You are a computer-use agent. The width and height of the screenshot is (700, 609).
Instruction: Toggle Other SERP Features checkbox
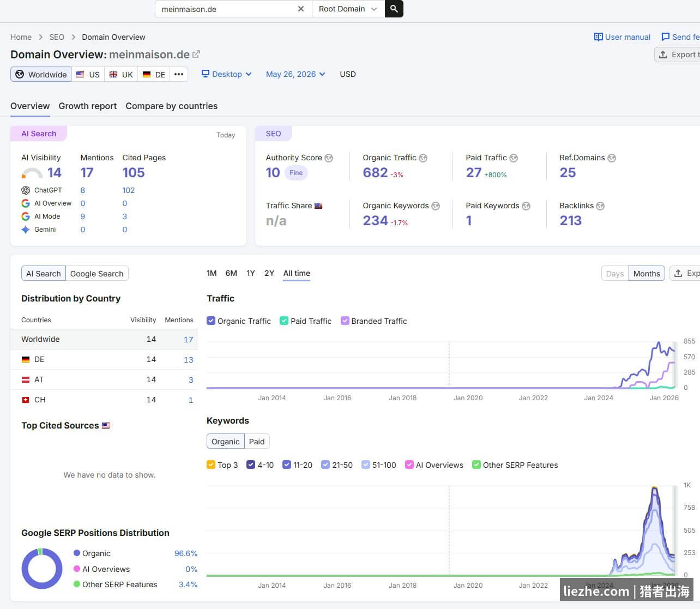click(x=476, y=465)
